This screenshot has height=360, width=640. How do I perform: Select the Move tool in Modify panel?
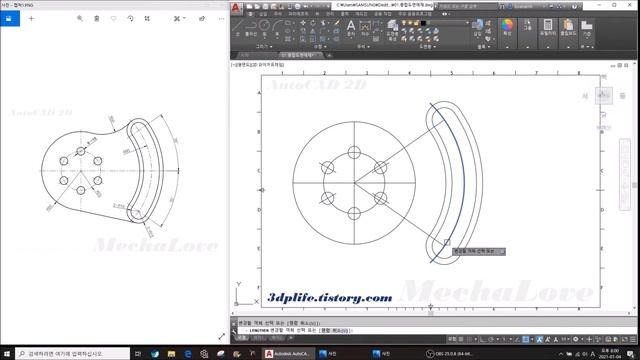(x=303, y=23)
